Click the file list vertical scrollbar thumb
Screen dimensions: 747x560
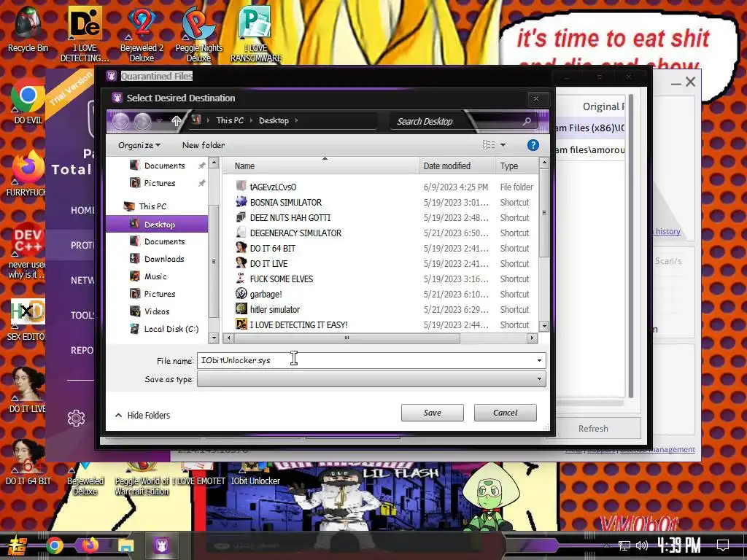[x=544, y=212]
